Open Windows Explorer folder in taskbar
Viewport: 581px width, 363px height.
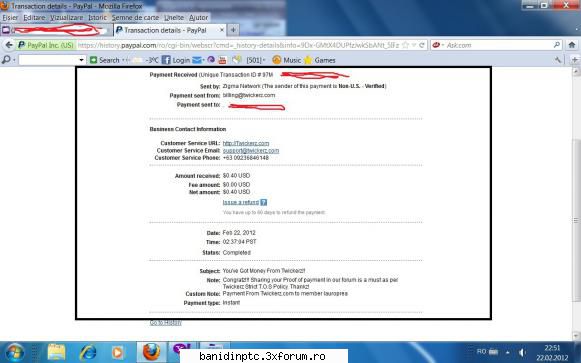[56, 352]
